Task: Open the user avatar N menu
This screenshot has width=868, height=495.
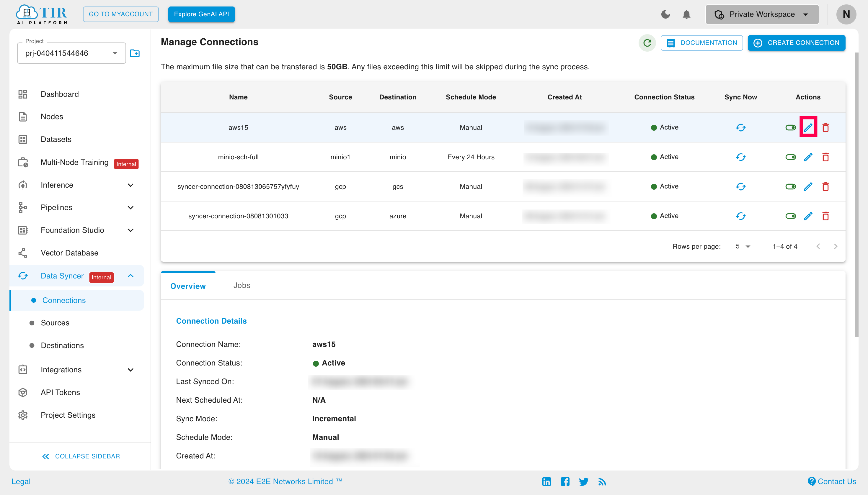Action: tap(846, 14)
